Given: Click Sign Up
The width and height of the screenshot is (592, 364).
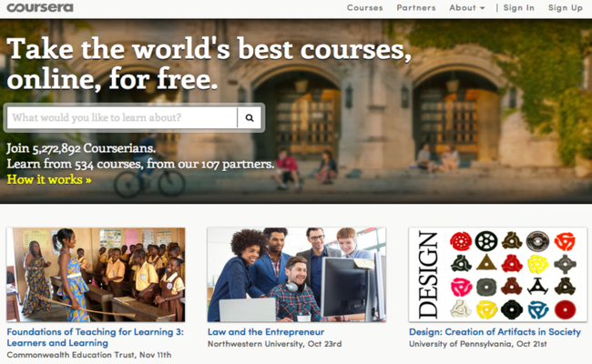Looking at the screenshot, I should point(566,8).
